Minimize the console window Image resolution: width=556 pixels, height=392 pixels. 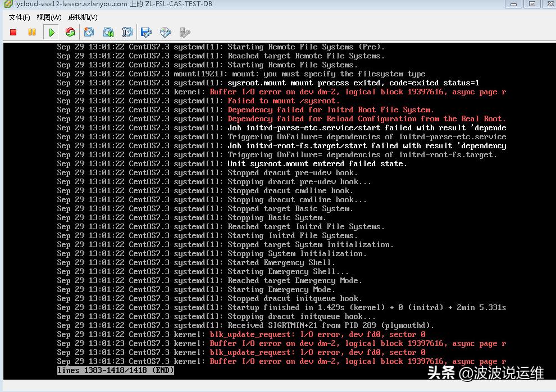point(515,4)
